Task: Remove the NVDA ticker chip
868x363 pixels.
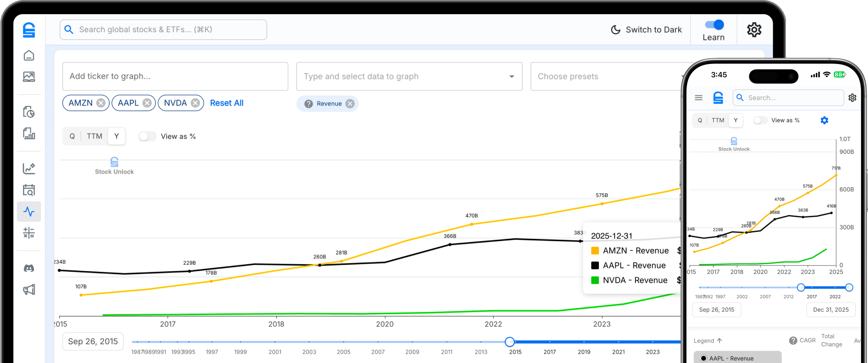Action: click(196, 103)
